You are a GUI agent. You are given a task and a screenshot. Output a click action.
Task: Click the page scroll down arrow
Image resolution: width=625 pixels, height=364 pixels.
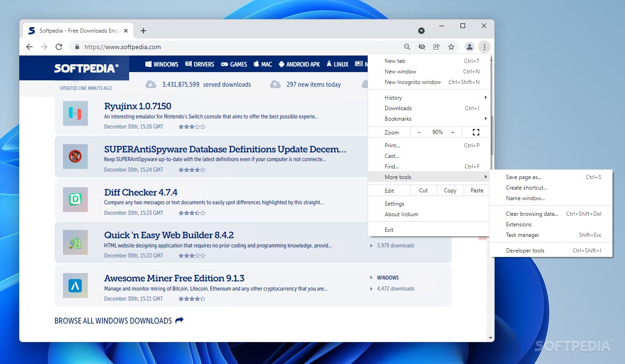pos(491,338)
